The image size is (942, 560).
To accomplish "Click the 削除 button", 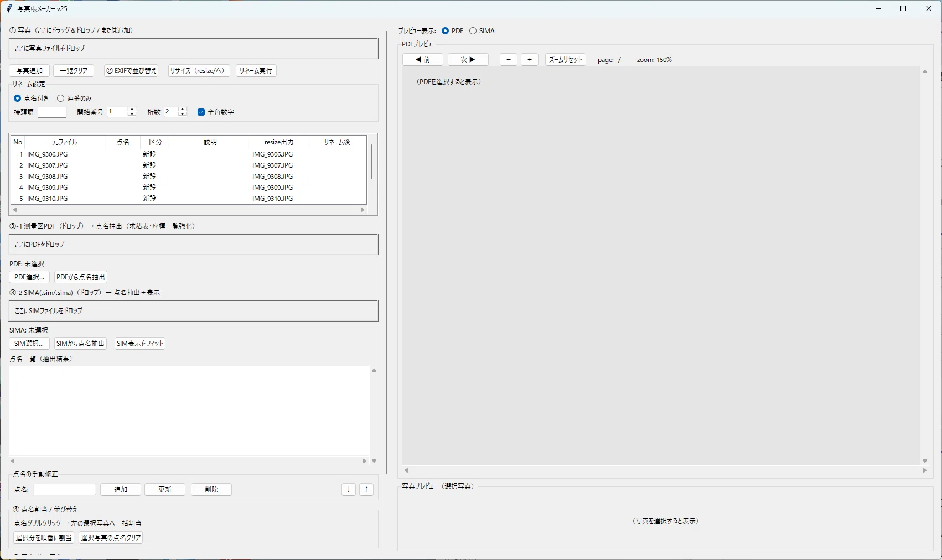I will pos(211,490).
